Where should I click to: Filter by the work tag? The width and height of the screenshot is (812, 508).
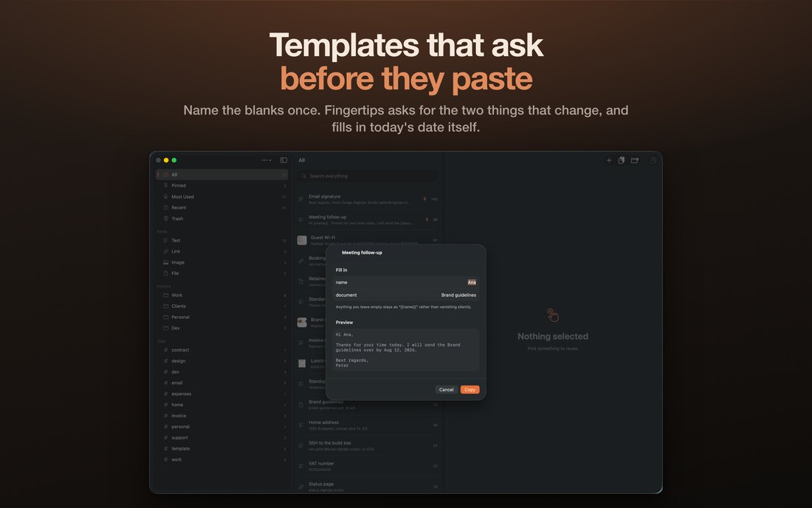(221, 459)
